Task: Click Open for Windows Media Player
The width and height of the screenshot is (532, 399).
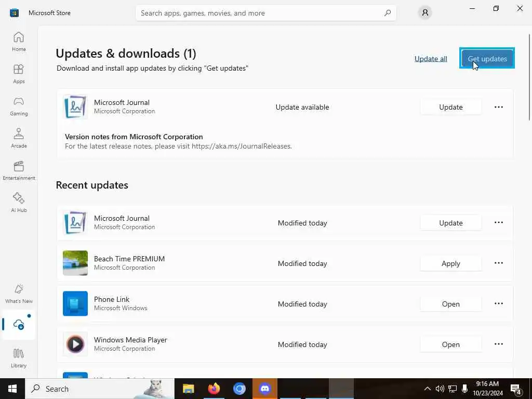Action: 450,344
